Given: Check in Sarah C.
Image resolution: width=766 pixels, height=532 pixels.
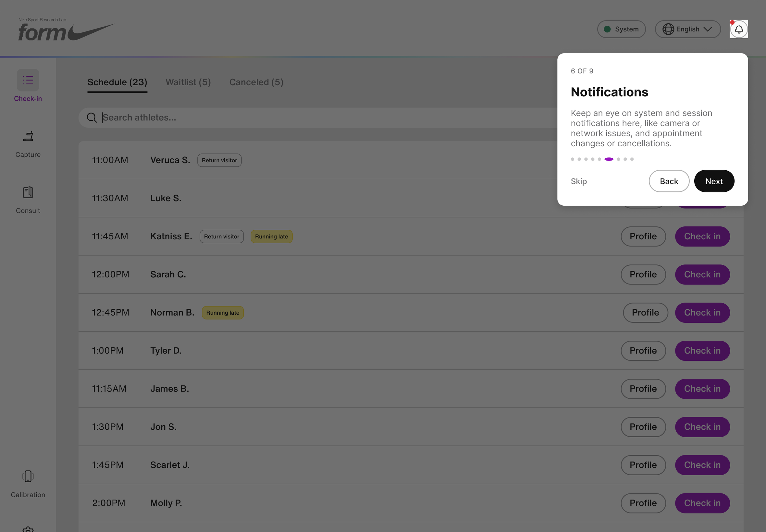Looking at the screenshot, I should (702, 275).
